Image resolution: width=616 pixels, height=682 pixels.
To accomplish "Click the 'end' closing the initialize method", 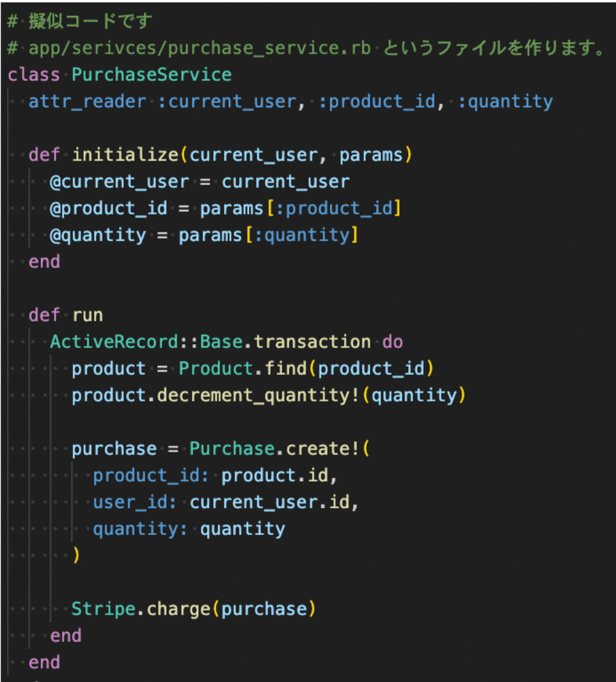I will pyautogui.click(x=44, y=262).
